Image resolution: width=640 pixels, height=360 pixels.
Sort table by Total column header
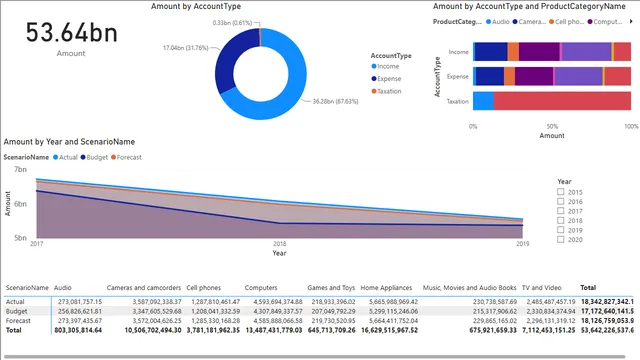(588, 288)
